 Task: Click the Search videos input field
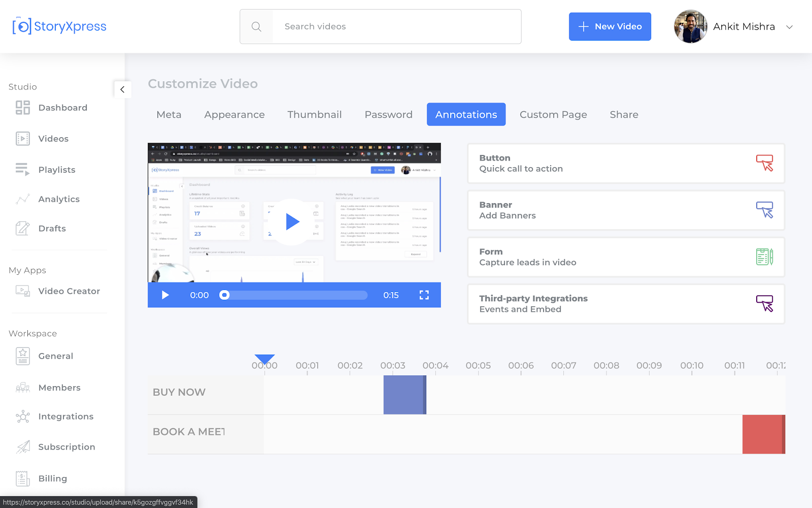(397, 26)
